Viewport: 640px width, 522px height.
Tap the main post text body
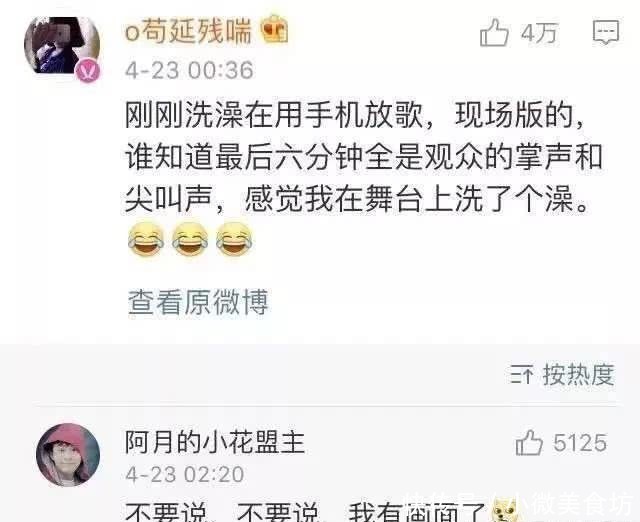click(364, 159)
